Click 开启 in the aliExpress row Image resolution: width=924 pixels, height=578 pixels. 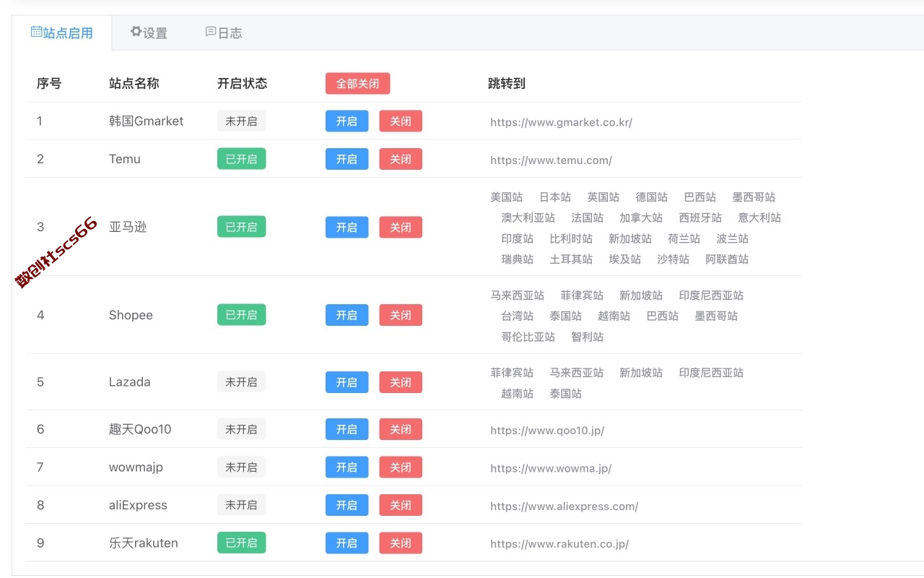pyautogui.click(x=347, y=505)
